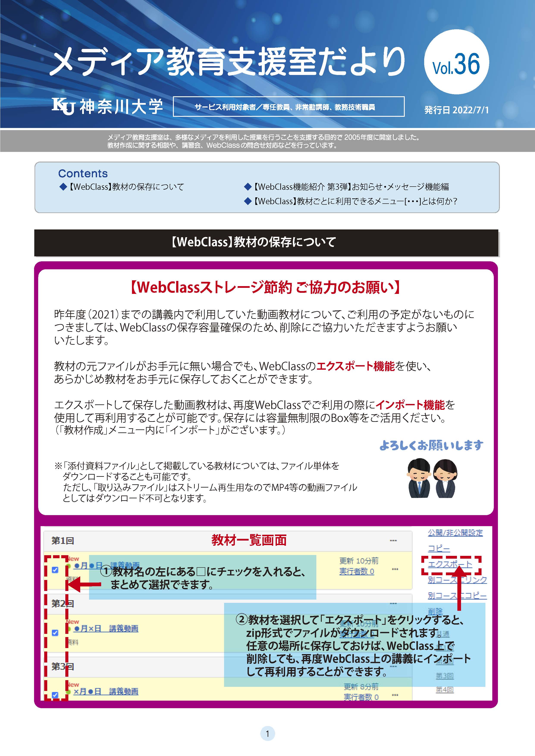Image resolution: width=535 pixels, height=756 pixels.
Task: Open the ellipsis menu in 第1回 header
Action: [393, 541]
